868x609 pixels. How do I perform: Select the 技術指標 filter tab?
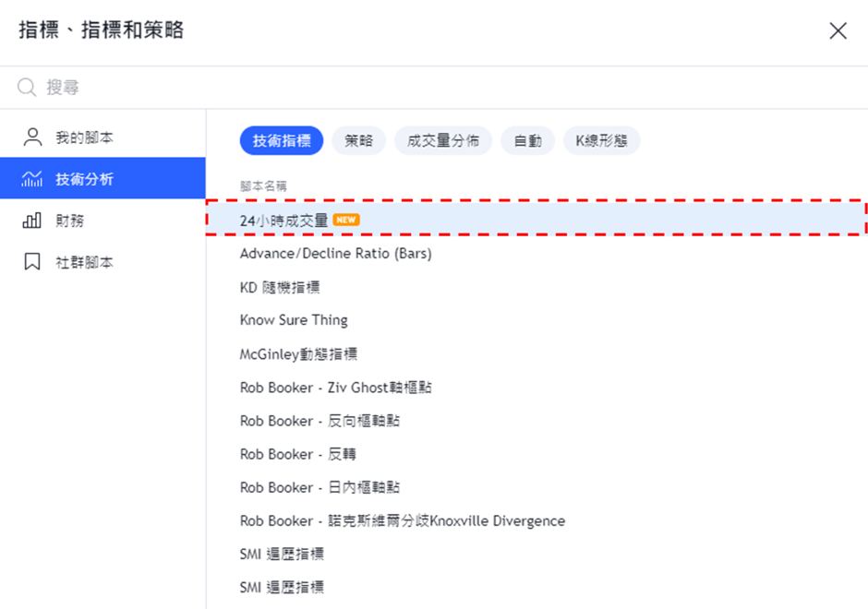[x=282, y=141]
